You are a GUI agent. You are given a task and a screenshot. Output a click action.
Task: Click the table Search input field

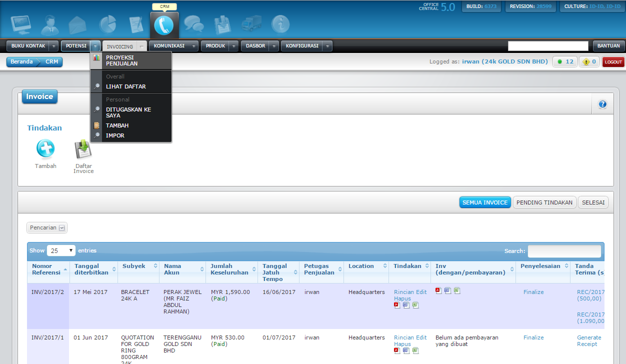coord(564,251)
